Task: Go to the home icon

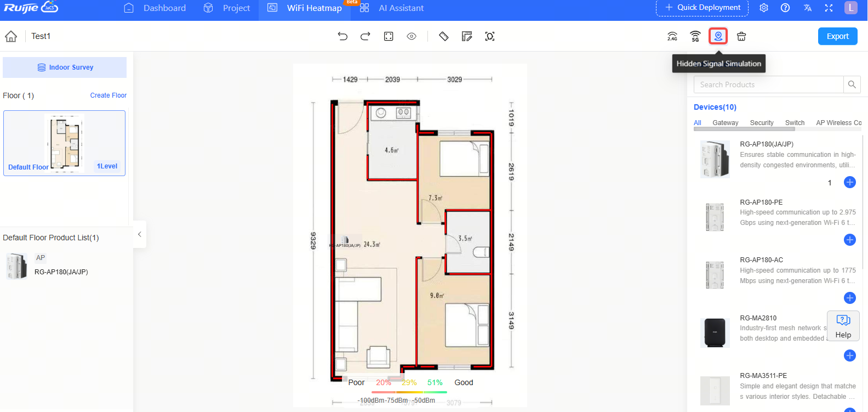Action: (x=11, y=36)
